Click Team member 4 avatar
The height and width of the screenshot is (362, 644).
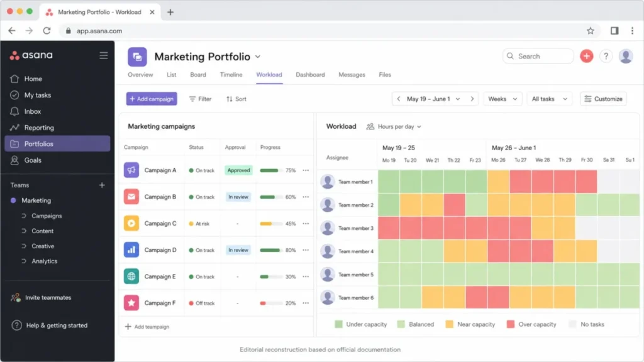click(328, 251)
